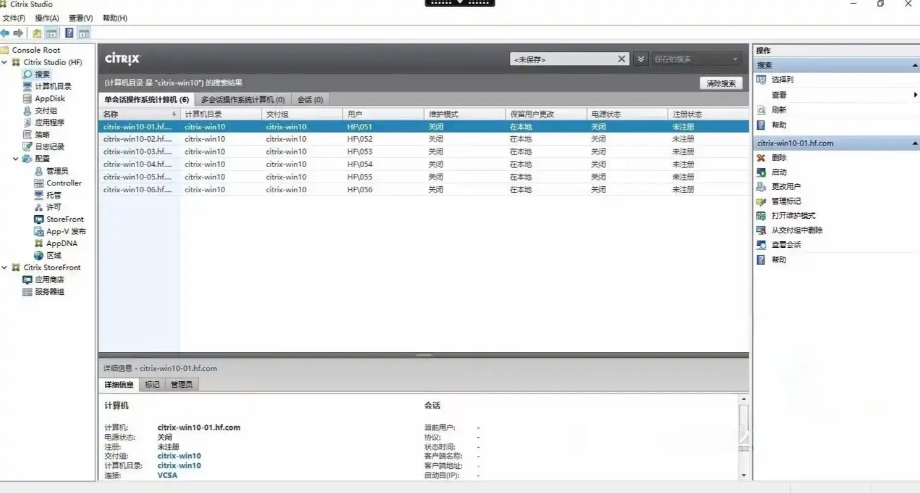
Task: Clear the search box with its X
Action: (x=621, y=59)
